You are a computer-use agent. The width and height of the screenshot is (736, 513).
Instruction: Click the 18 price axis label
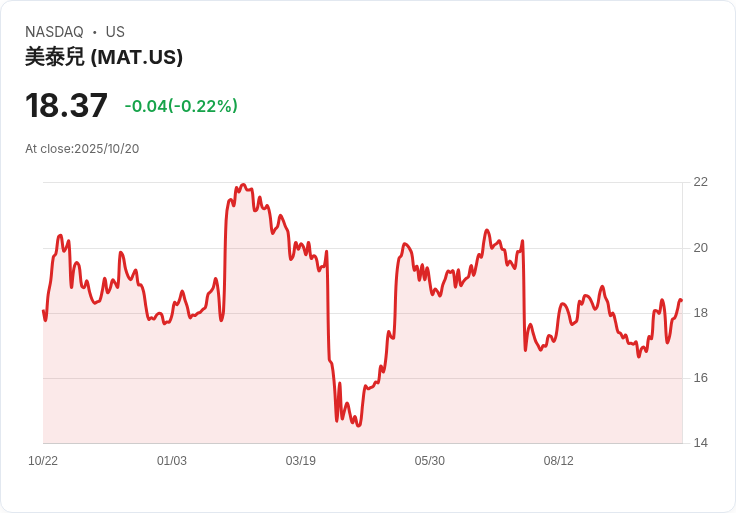click(x=701, y=313)
